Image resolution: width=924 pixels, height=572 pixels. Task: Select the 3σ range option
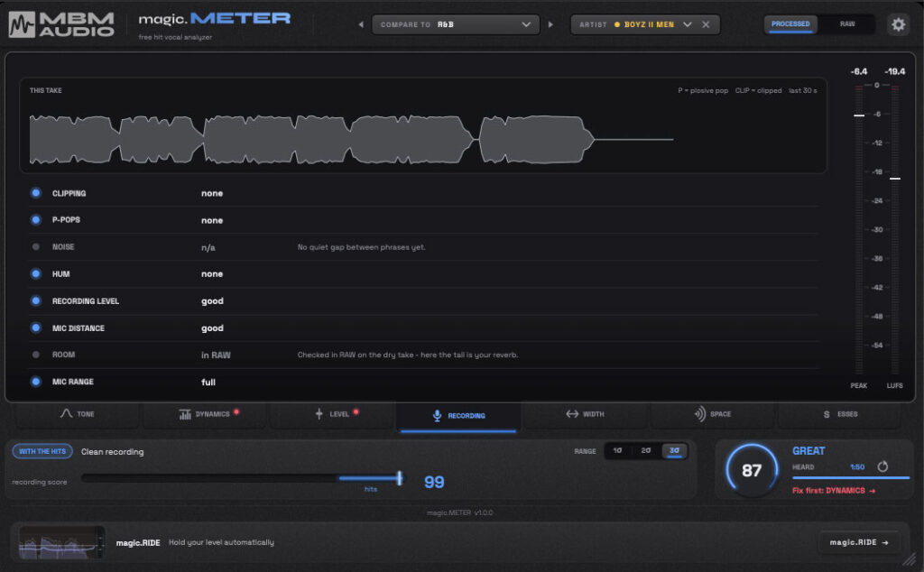click(x=674, y=450)
